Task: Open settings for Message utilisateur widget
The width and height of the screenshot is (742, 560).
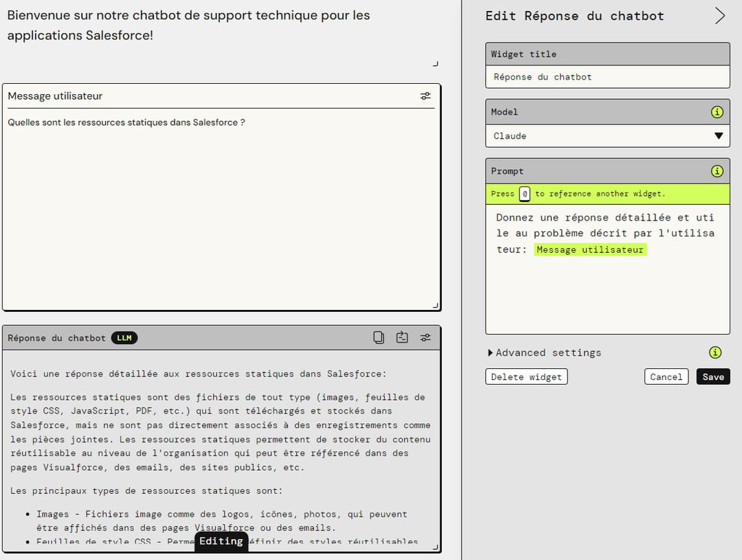Action: (426, 96)
